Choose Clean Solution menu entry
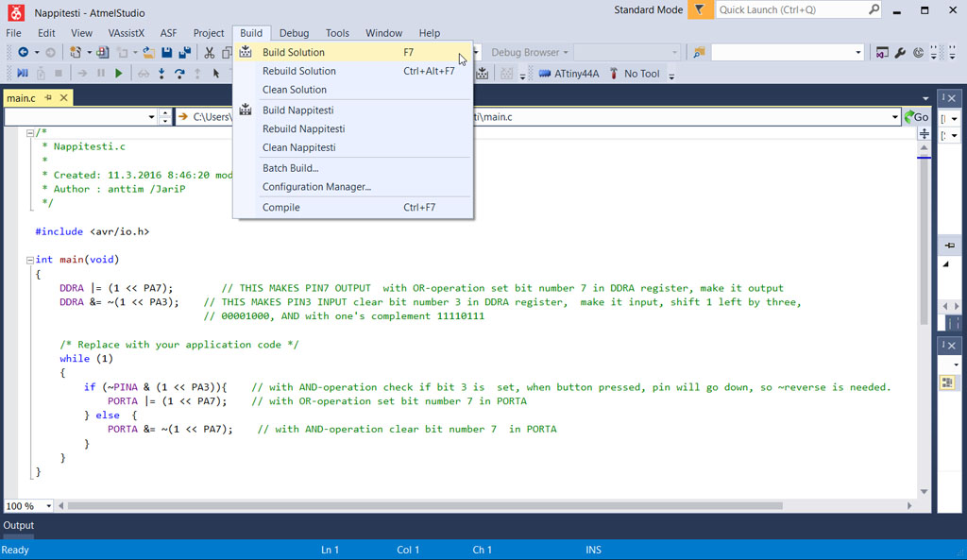 (x=353, y=90)
